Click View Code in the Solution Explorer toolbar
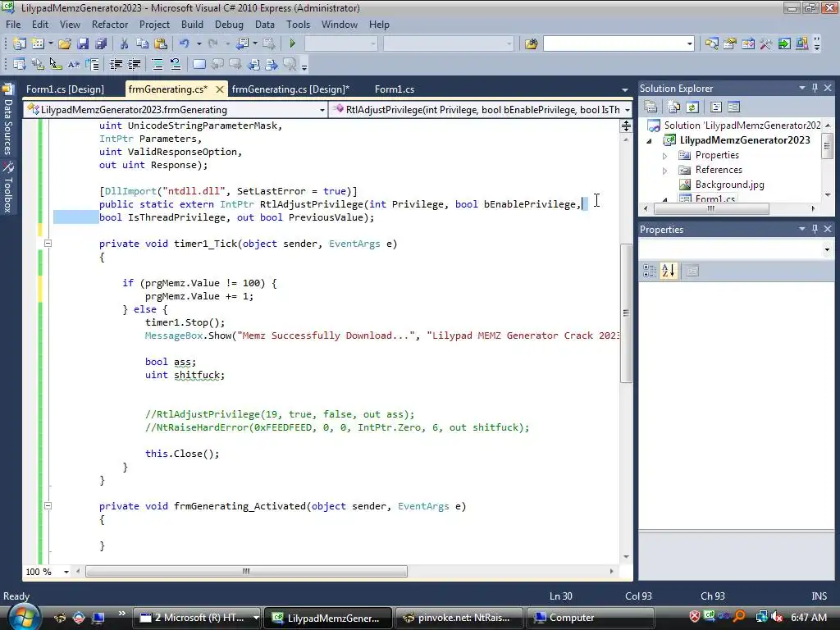Viewport: 840px width, 630px height. click(716, 107)
